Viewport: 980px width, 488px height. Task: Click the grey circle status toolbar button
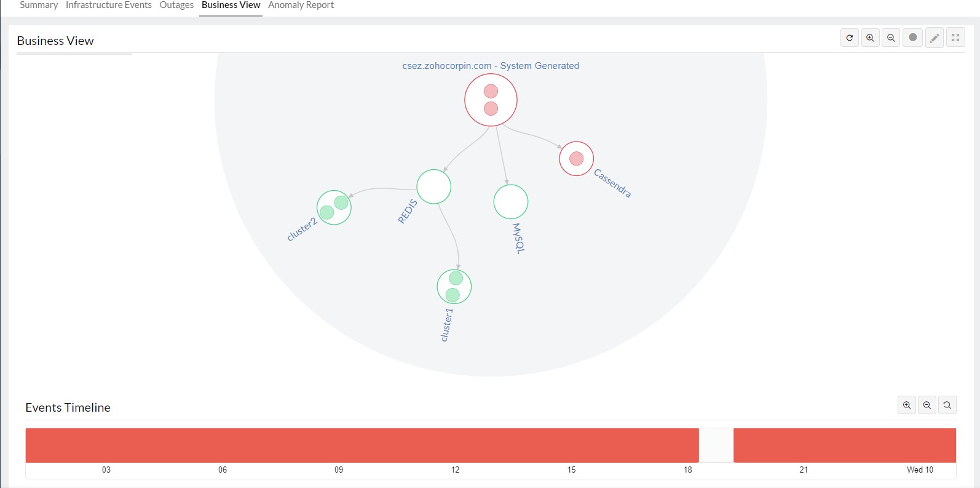point(913,38)
